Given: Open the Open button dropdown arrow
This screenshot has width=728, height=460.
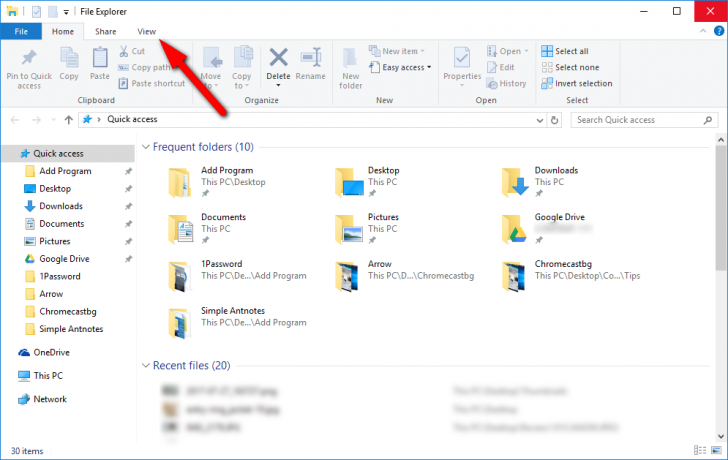Looking at the screenshot, I should (x=526, y=51).
